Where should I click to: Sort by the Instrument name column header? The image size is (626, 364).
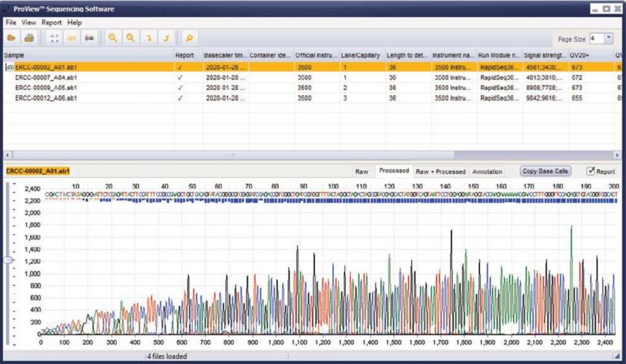(x=454, y=56)
